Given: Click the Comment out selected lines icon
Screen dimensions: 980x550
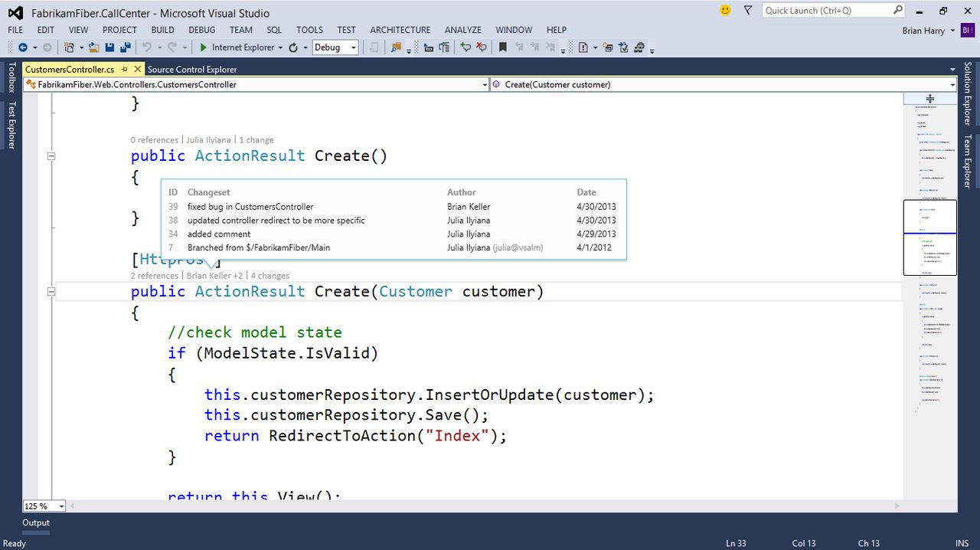Looking at the screenshot, I should 428,47.
